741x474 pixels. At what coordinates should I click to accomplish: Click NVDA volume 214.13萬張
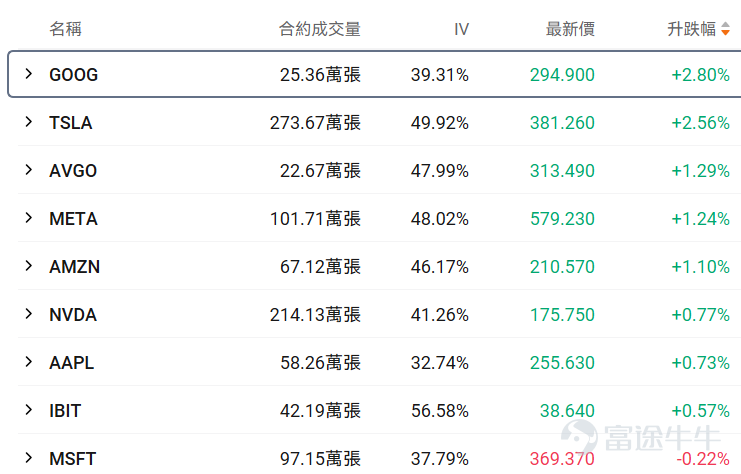(x=315, y=315)
